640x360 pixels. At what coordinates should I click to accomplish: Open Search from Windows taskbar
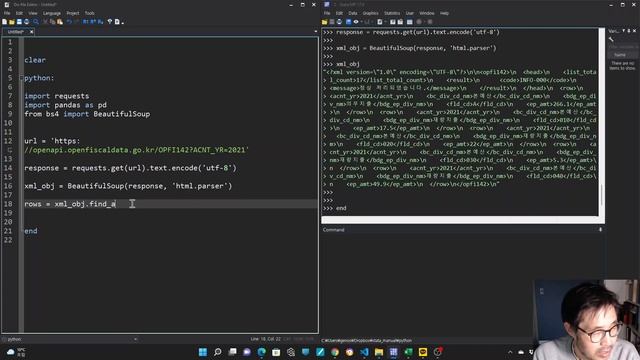coord(218,352)
